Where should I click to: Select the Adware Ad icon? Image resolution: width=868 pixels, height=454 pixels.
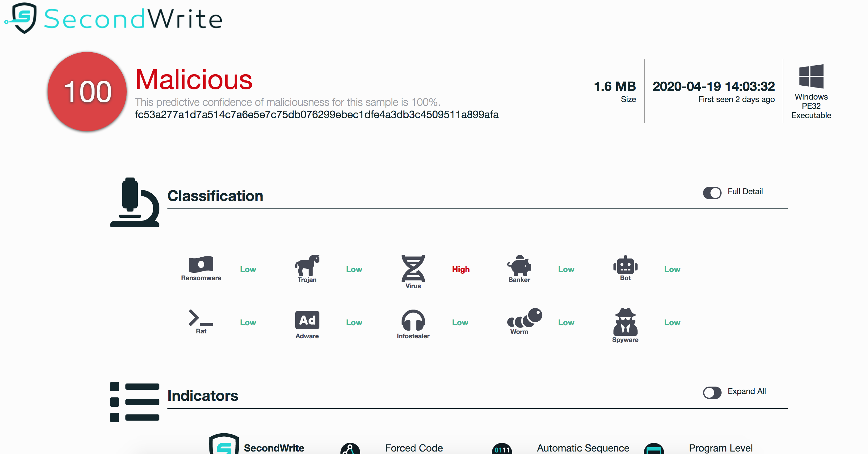(307, 320)
